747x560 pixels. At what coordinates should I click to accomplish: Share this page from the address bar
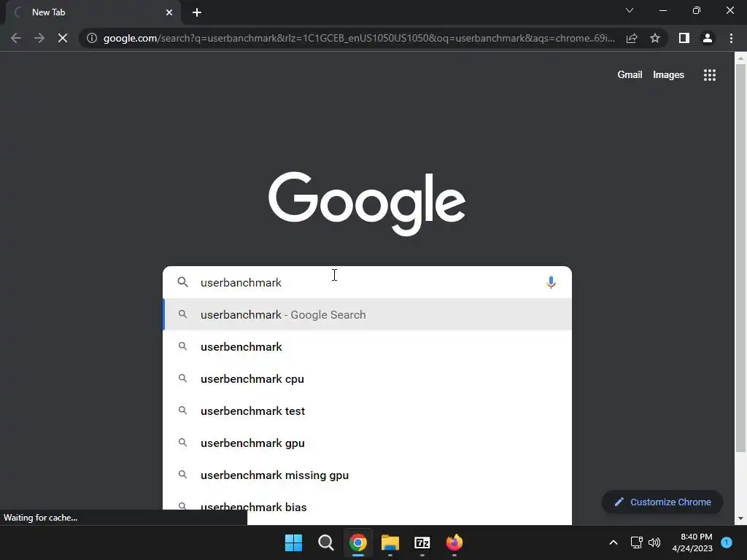pos(632,38)
